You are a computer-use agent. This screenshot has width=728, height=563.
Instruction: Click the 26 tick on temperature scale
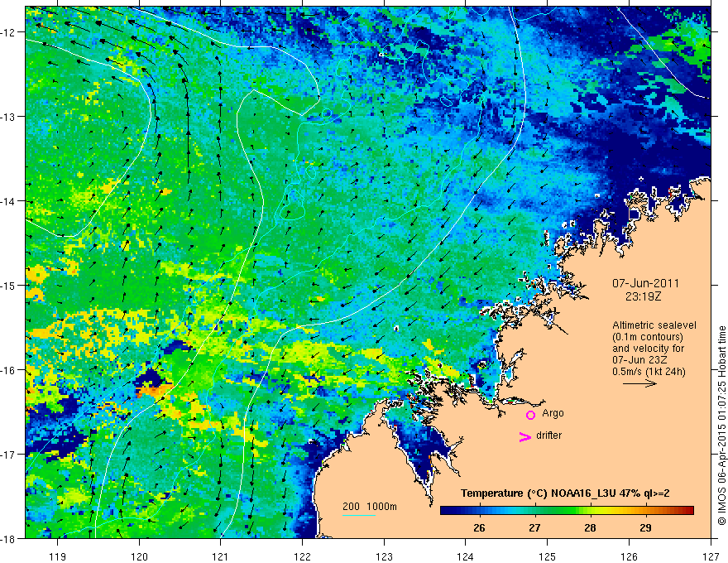click(479, 527)
